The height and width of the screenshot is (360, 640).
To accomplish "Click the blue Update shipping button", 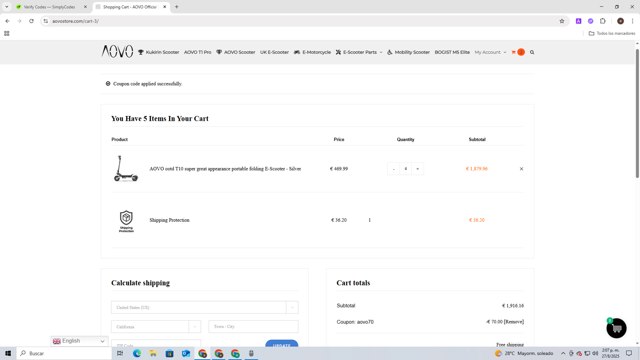I will click(x=282, y=344).
